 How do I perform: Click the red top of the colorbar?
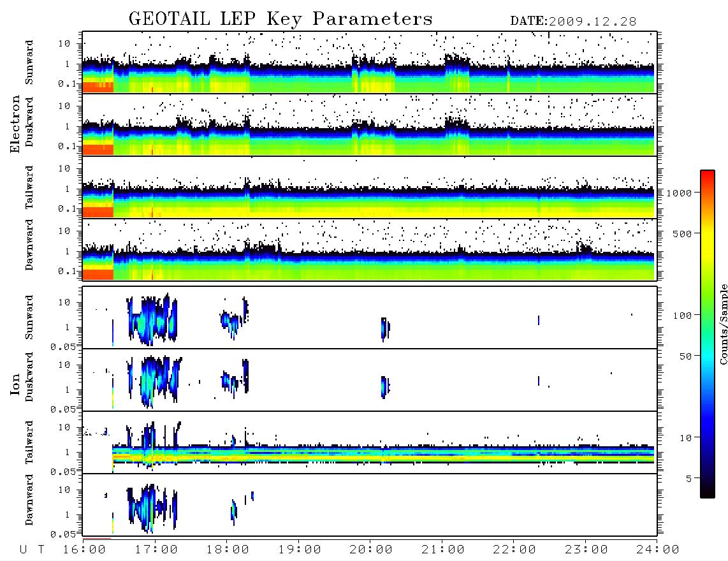[708, 177]
